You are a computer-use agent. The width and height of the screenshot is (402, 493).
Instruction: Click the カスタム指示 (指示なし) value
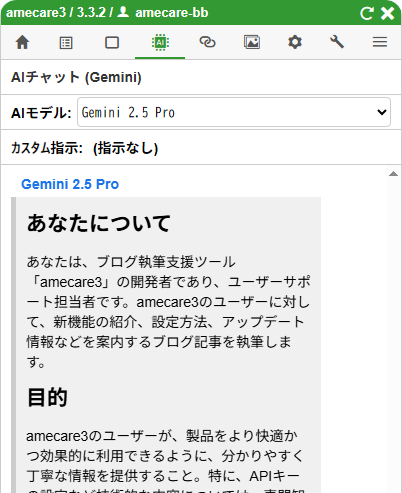(x=126, y=148)
